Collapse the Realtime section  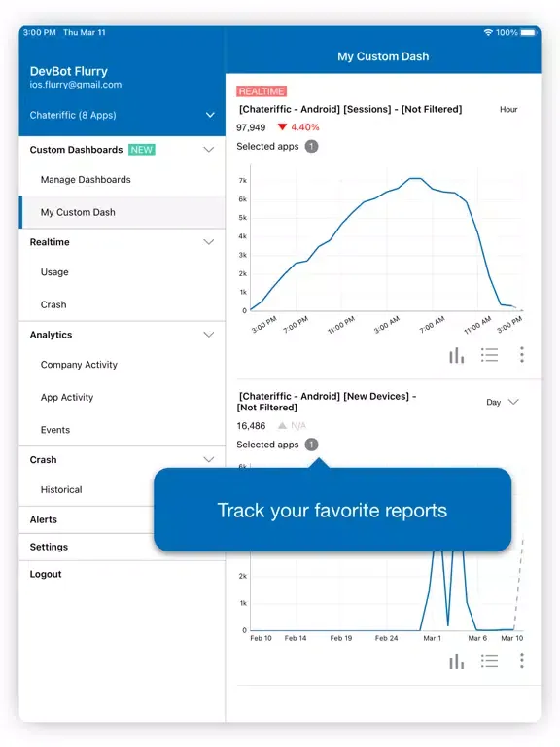click(209, 242)
